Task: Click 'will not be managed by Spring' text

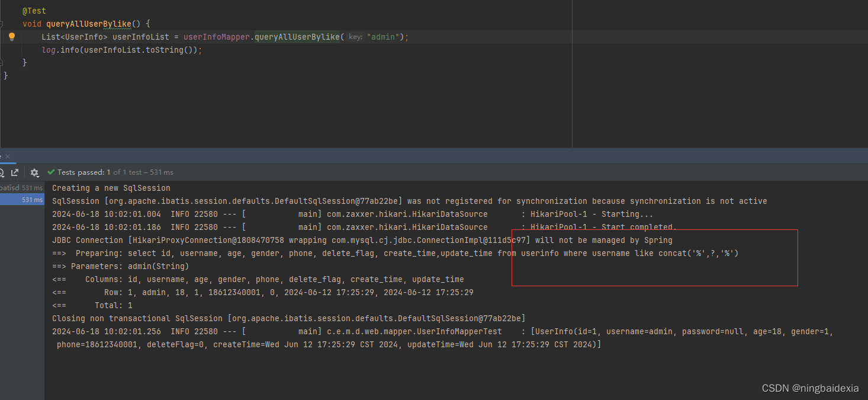Action: click(604, 240)
